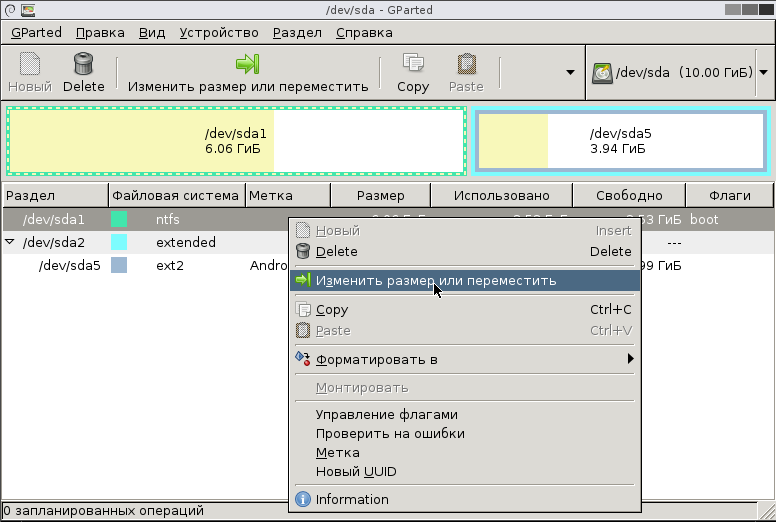Sort by the 'Свободно' column header
This screenshot has height=522, width=776.
[x=629, y=195]
